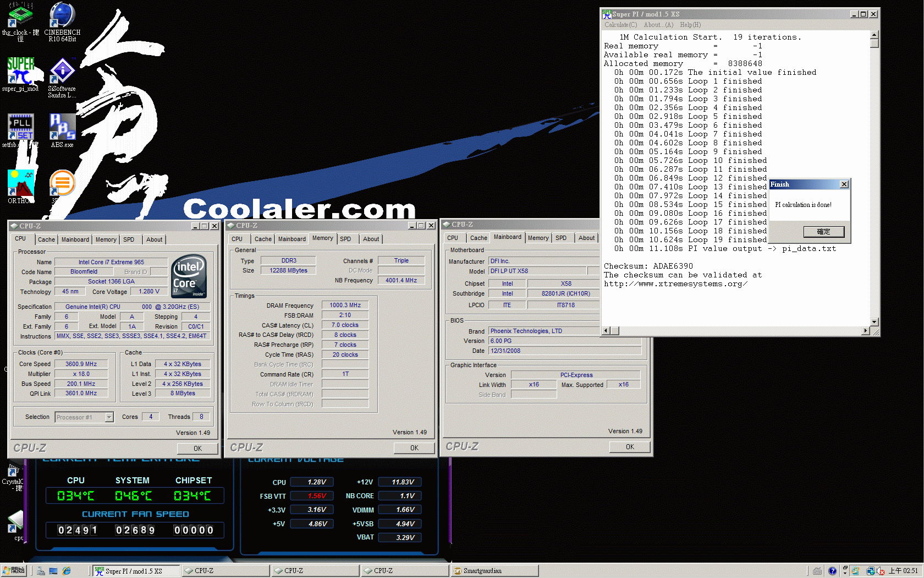The height and width of the screenshot is (578, 924).
Task: Click the CPU temperature 034°C display
Action: 76,496
